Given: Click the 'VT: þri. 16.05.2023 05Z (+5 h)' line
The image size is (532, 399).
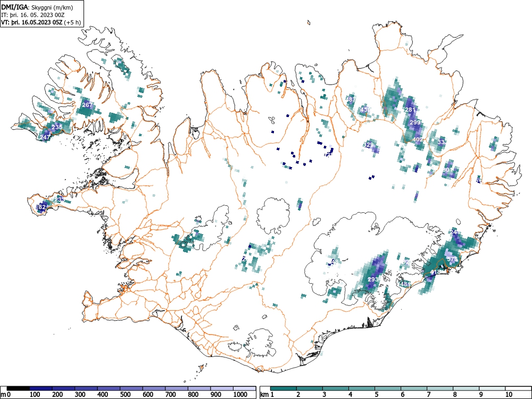Looking at the screenshot, I should pos(41,23).
